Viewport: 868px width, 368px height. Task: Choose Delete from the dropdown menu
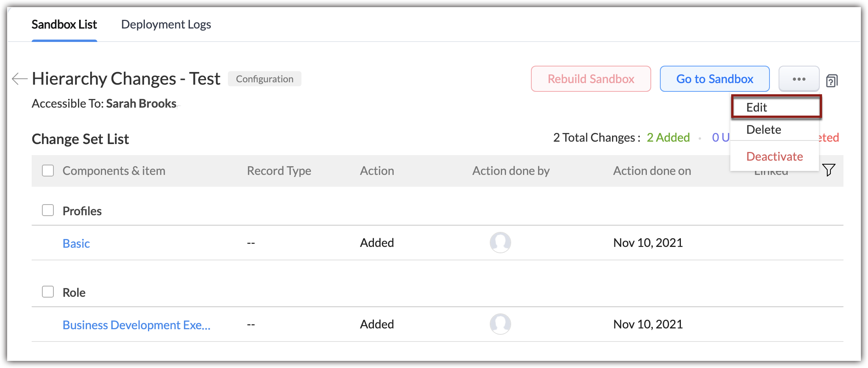click(764, 130)
